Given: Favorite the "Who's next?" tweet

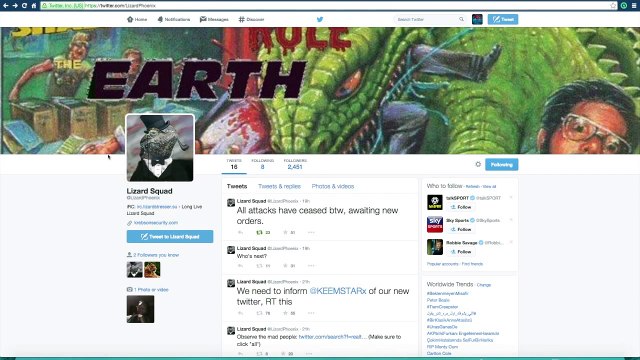Looking at the screenshot, I should tap(285, 266).
